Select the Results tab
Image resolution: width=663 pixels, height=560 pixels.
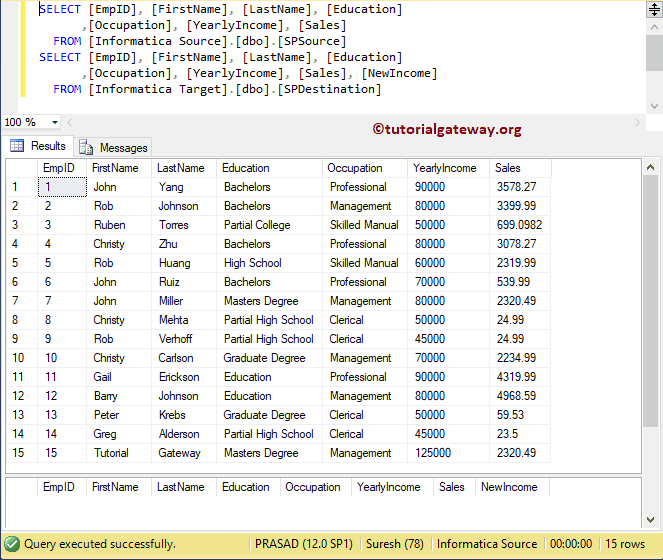47,146
